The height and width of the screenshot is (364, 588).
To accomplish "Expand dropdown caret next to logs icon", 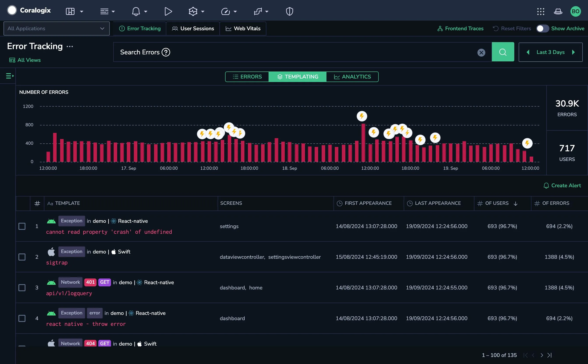I will click(x=113, y=12).
